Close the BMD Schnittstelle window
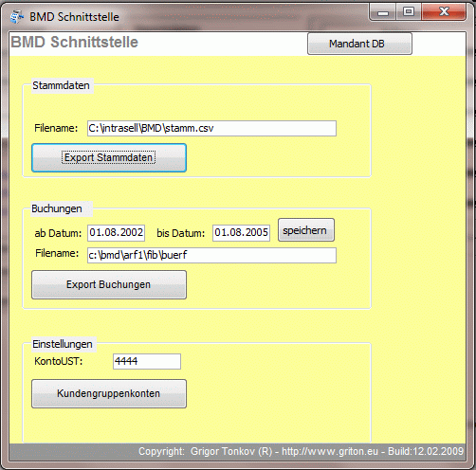This screenshot has height=470, width=476. pyautogui.click(x=444, y=12)
